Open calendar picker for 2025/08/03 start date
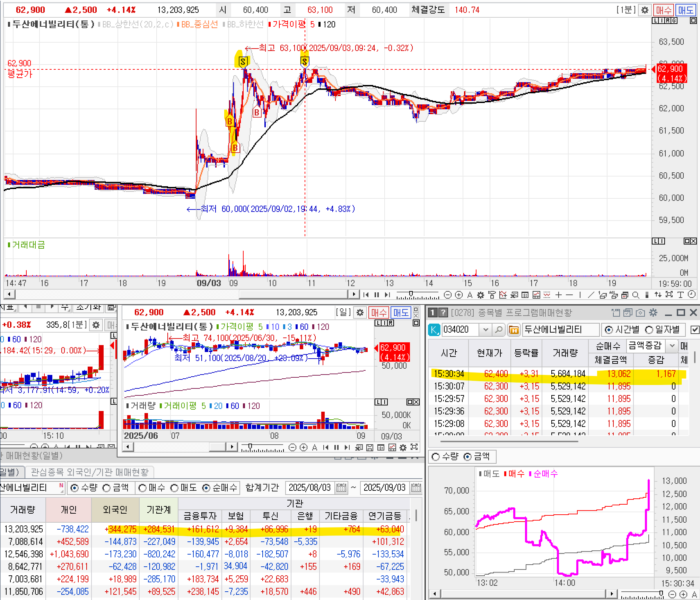The width and height of the screenshot is (700, 600). [x=341, y=488]
